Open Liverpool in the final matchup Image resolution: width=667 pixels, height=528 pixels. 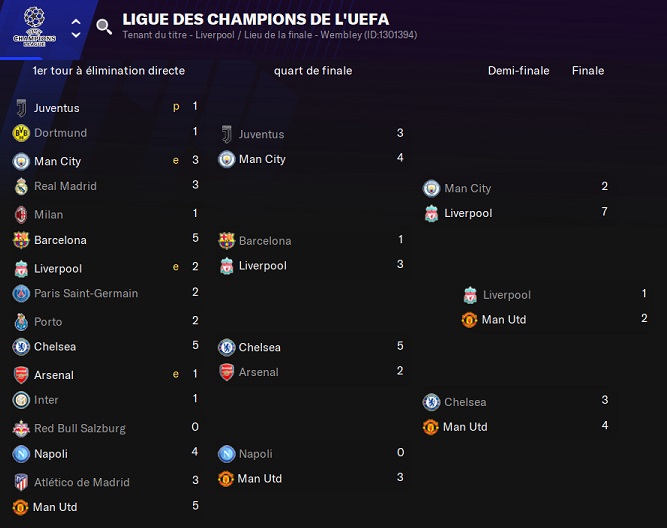point(506,295)
